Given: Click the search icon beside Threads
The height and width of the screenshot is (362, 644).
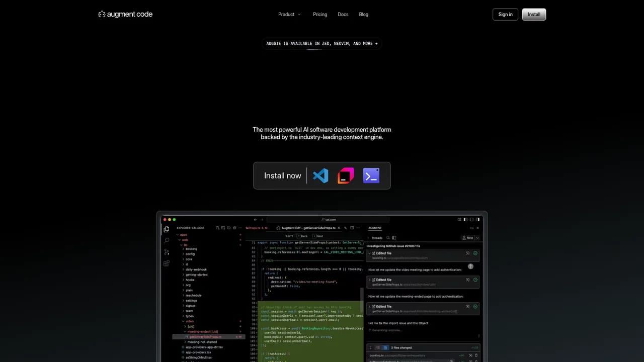Looking at the screenshot, I should coord(388,238).
